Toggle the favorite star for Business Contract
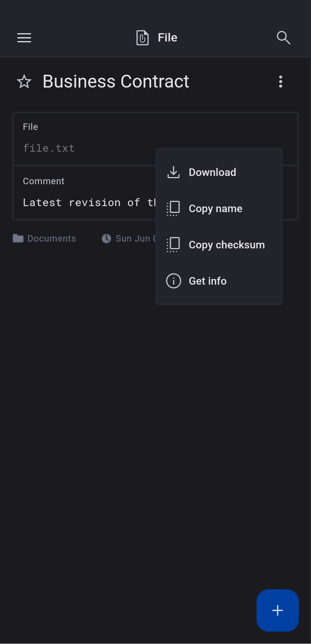This screenshot has height=644, width=311. point(24,82)
